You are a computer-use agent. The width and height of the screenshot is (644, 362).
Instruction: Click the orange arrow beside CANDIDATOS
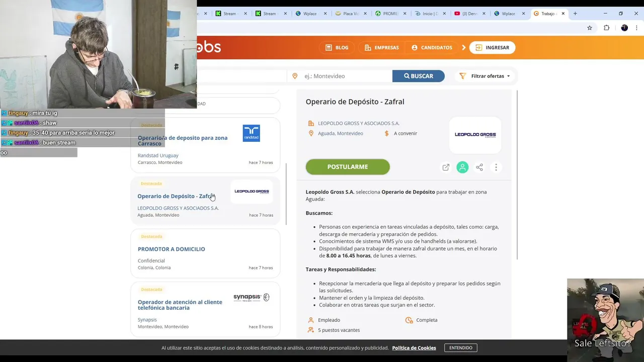(463, 47)
